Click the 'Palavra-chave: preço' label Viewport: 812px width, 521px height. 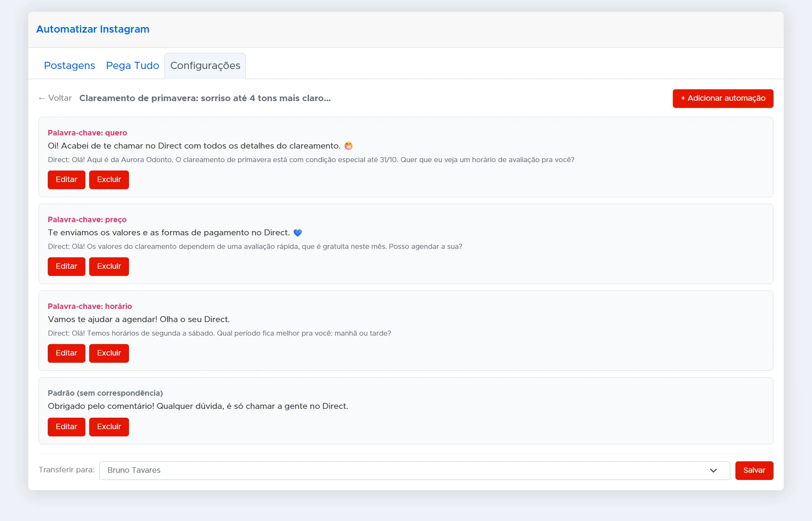point(87,220)
